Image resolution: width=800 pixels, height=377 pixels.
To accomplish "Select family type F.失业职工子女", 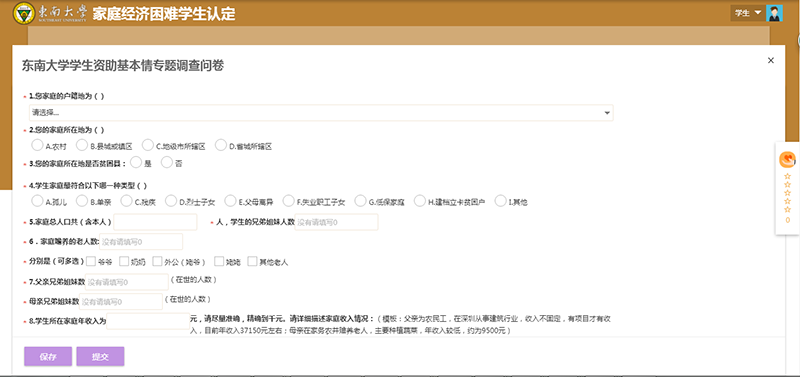I will (288, 201).
